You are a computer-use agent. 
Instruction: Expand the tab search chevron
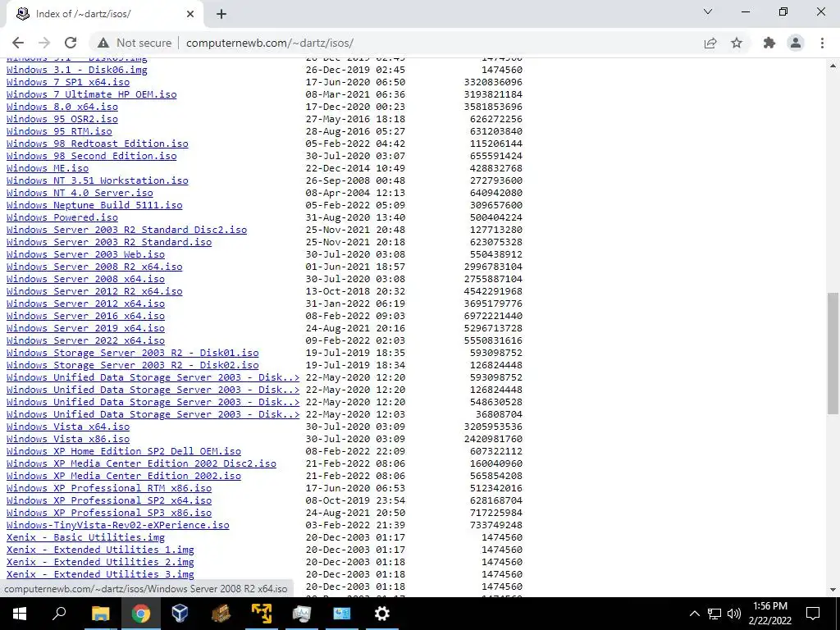(708, 11)
